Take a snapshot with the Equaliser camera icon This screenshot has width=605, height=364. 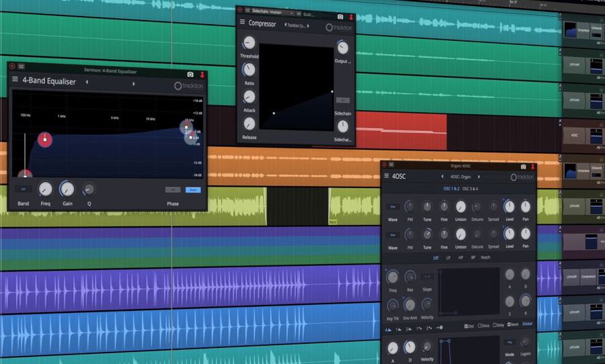tap(190, 74)
